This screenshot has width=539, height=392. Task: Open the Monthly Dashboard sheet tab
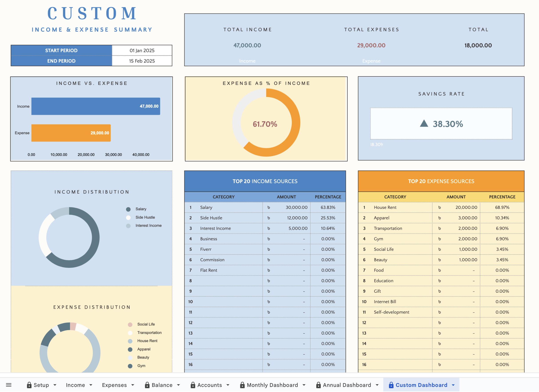click(272, 385)
